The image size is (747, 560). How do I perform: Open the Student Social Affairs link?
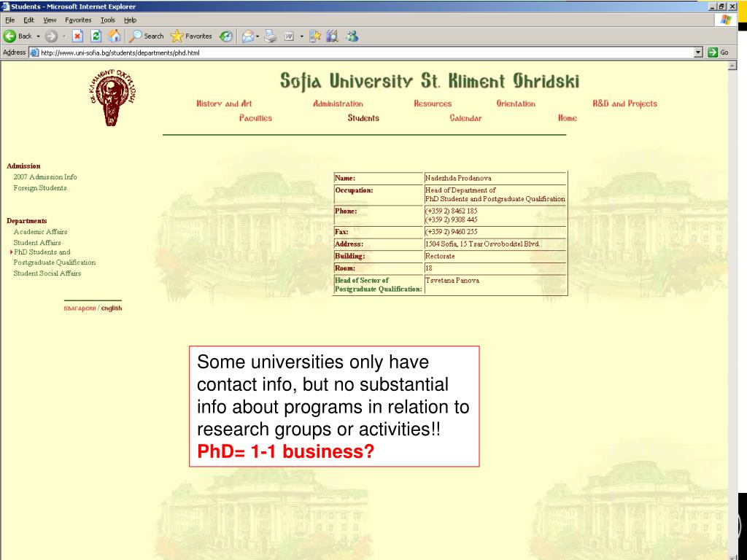point(47,273)
